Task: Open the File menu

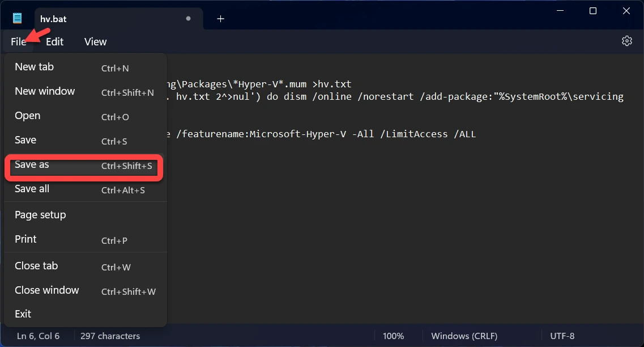Action: click(18, 41)
